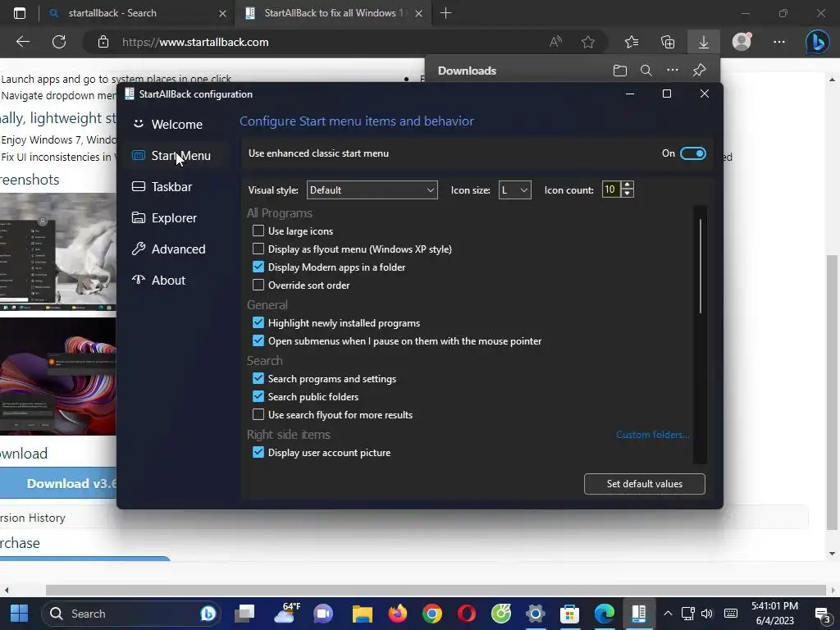
Task: Launch Google Chrome from taskbar
Action: (x=431, y=614)
